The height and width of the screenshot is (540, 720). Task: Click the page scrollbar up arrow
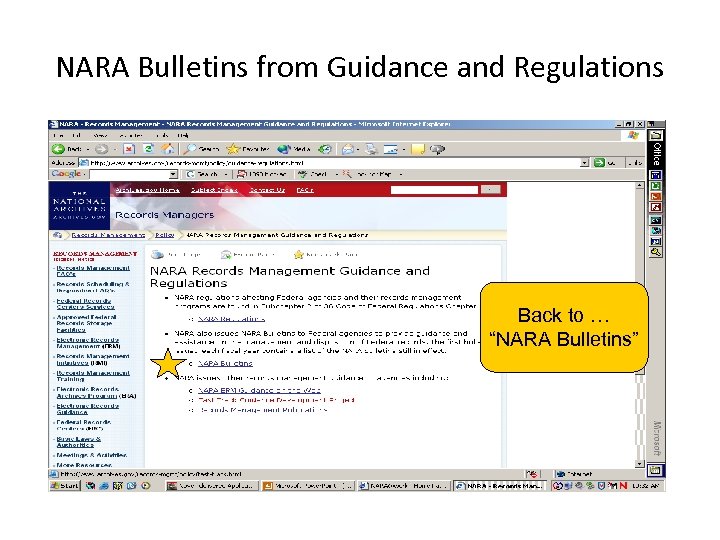[x=640, y=186]
